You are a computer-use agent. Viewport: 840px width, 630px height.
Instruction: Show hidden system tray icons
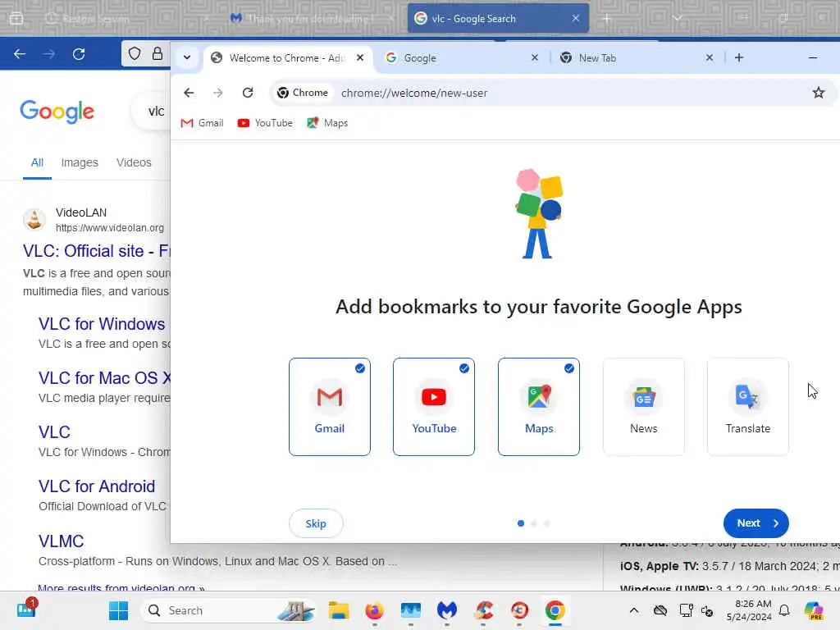tap(634, 610)
